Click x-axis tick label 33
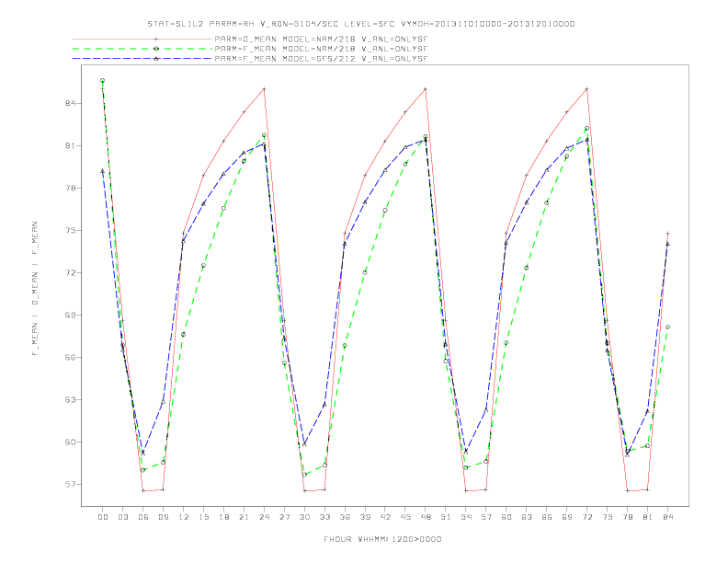Screen dimensions: 728x563 coord(324,517)
